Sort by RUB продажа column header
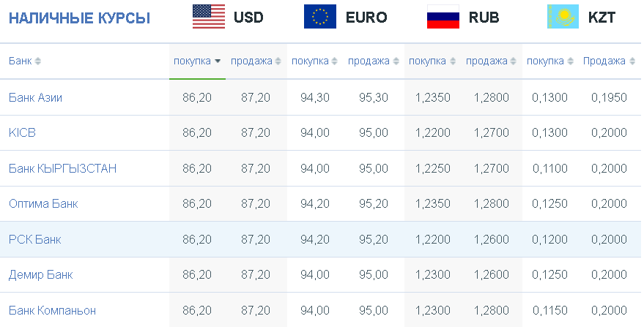This screenshot has width=644, height=327. [491, 61]
